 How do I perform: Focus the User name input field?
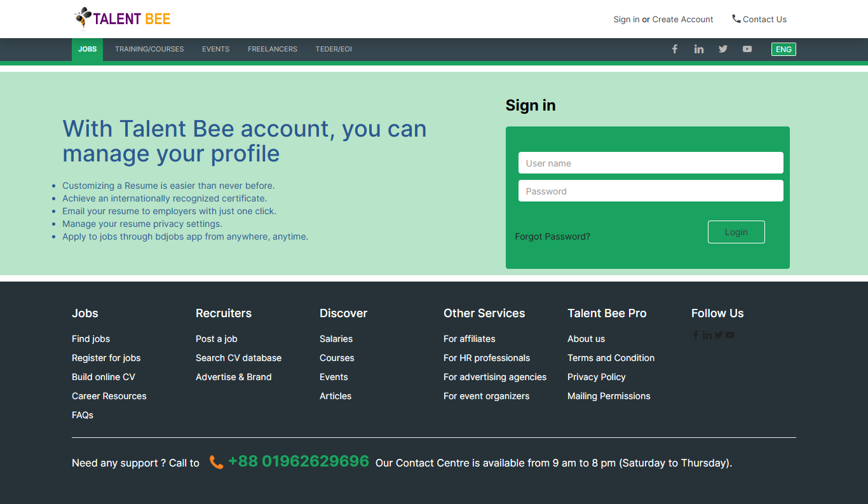tap(651, 163)
